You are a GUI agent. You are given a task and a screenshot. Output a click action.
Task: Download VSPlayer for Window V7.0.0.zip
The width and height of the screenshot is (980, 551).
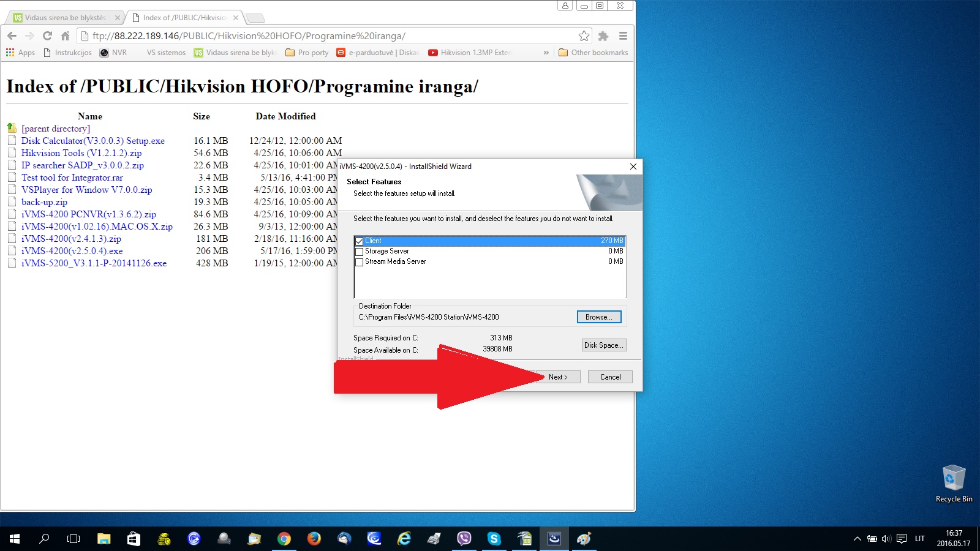86,190
